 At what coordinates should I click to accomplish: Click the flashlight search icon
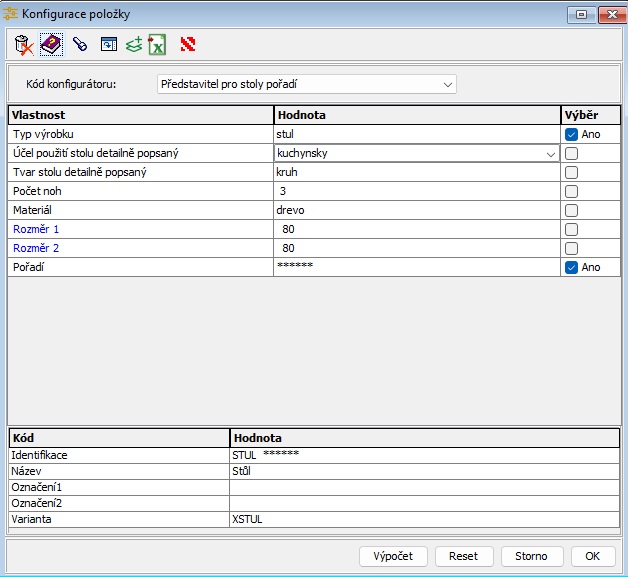coord(79,44)
